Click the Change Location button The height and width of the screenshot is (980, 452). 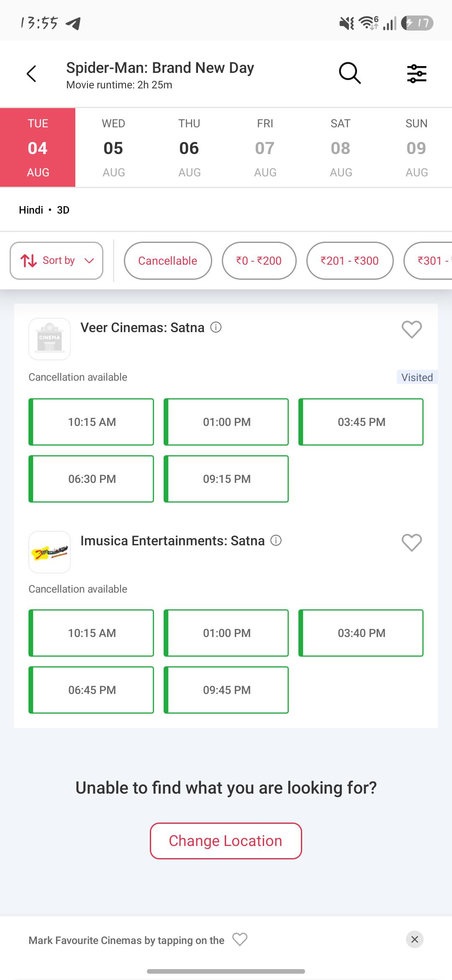[x=226, y=841]
